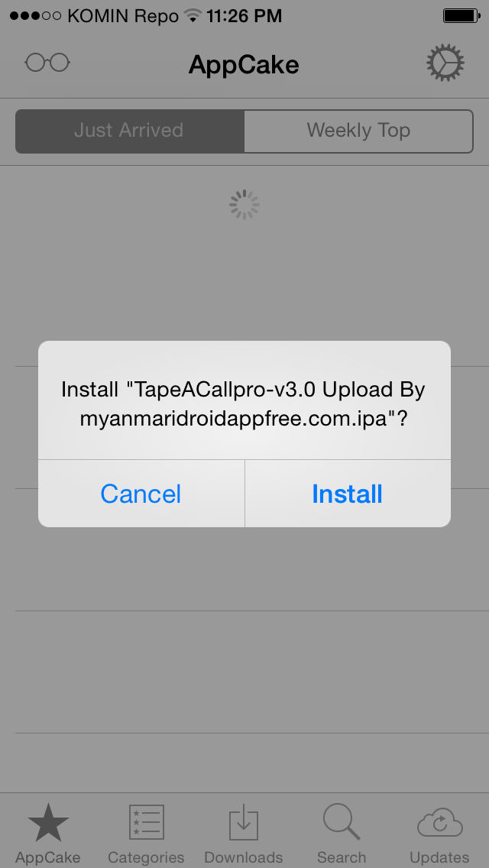
Task: Select the Just Arrived segment
Action: click(x=130, y=131)
